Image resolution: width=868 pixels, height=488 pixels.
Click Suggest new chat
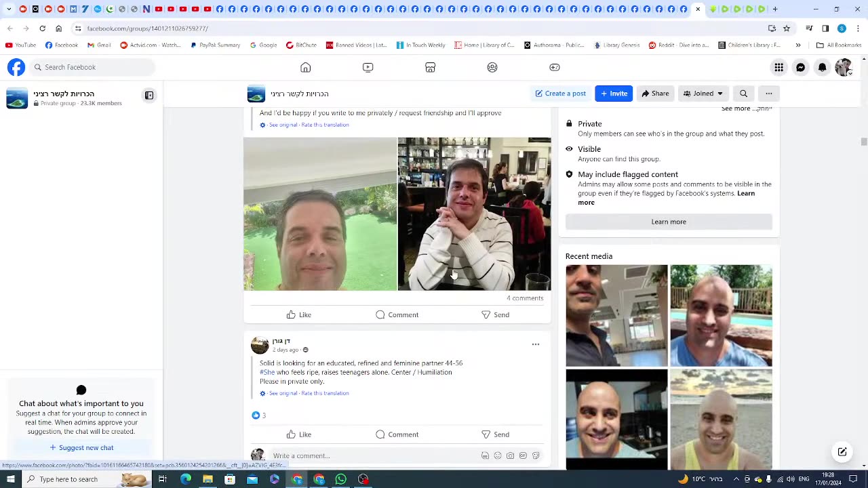click(81, 447)
